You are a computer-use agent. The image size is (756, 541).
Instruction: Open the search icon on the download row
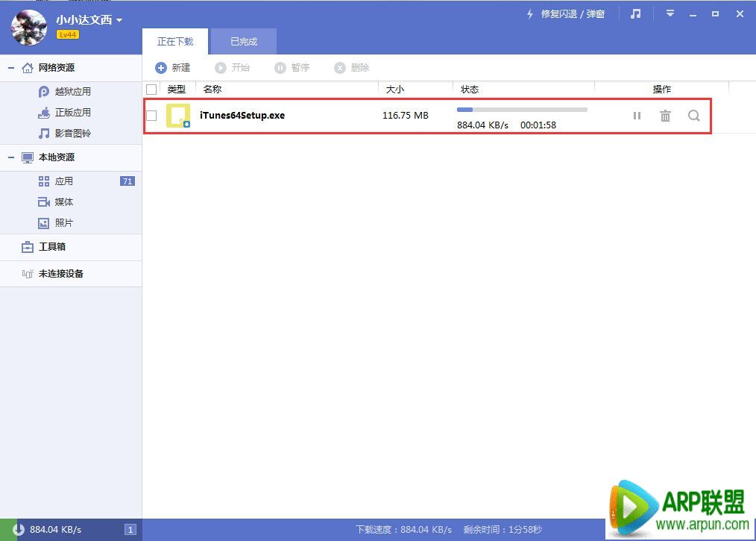pyautogui.click(x=693, y=116)
